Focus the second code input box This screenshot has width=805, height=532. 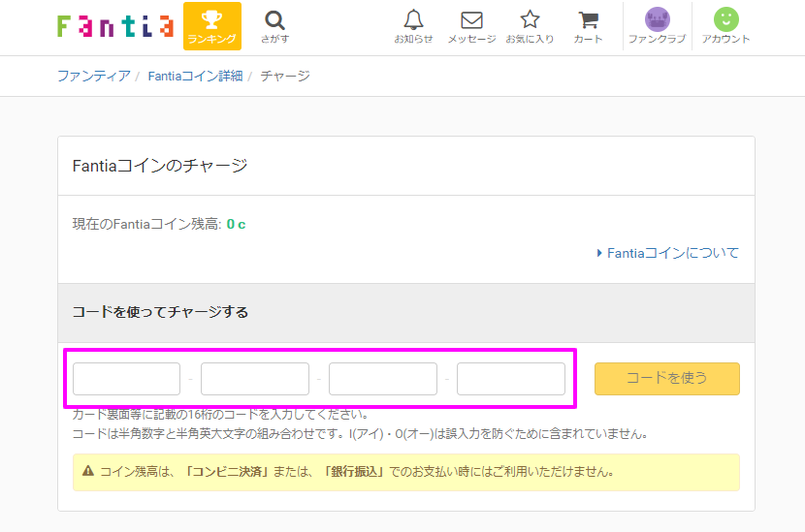(x=255, y=379)
